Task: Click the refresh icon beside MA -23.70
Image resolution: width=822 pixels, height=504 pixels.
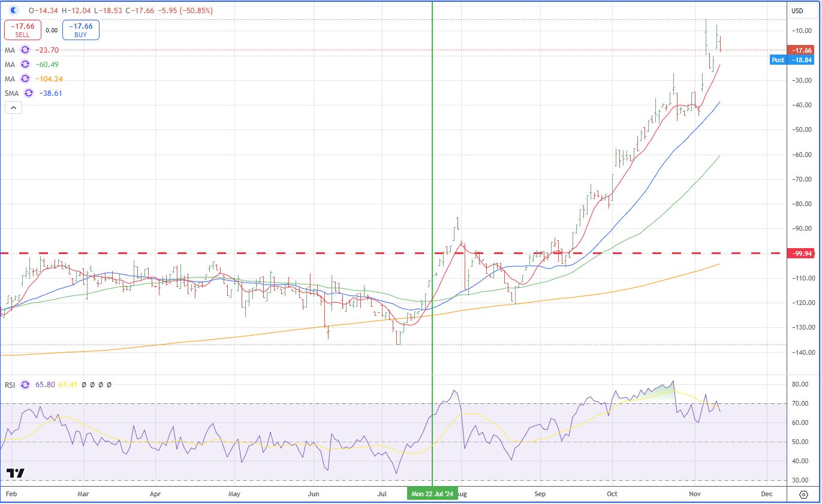Action: coord(25,50)
